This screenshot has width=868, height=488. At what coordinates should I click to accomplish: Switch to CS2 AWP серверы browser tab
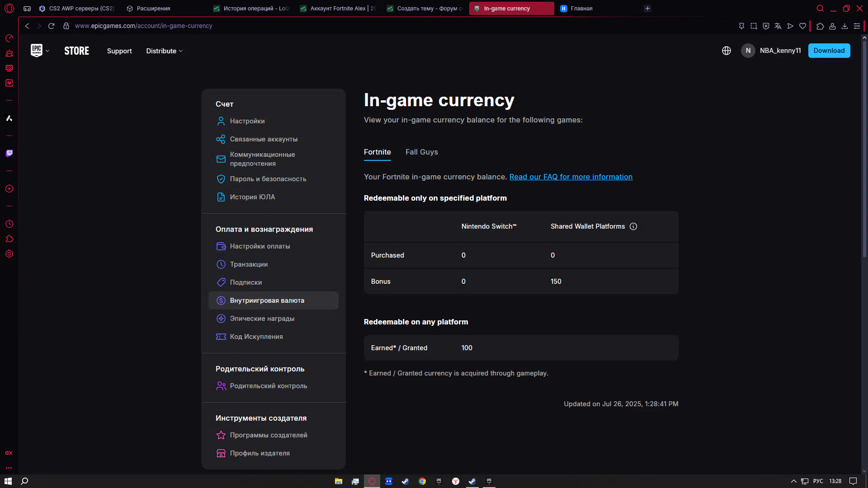pos(77,8)
